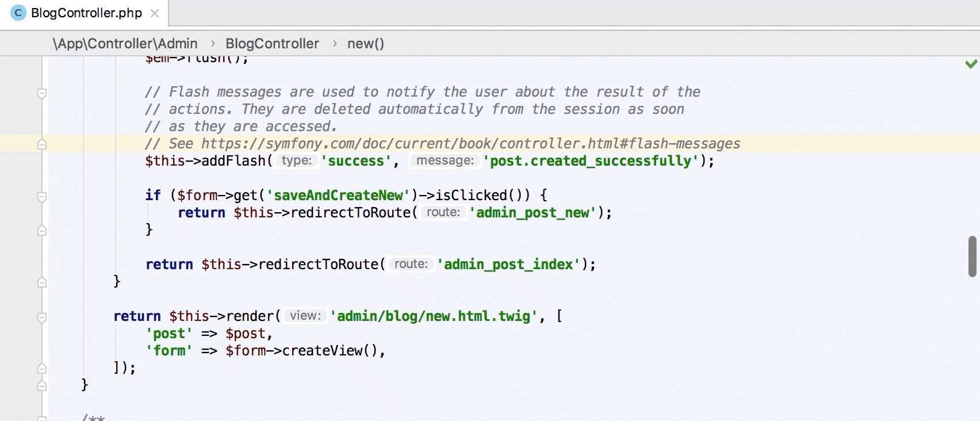Click 'admin/blog/new.html.twig' template string
The width and height of the screenshot is (980, 421).
(x=434, y=316)
